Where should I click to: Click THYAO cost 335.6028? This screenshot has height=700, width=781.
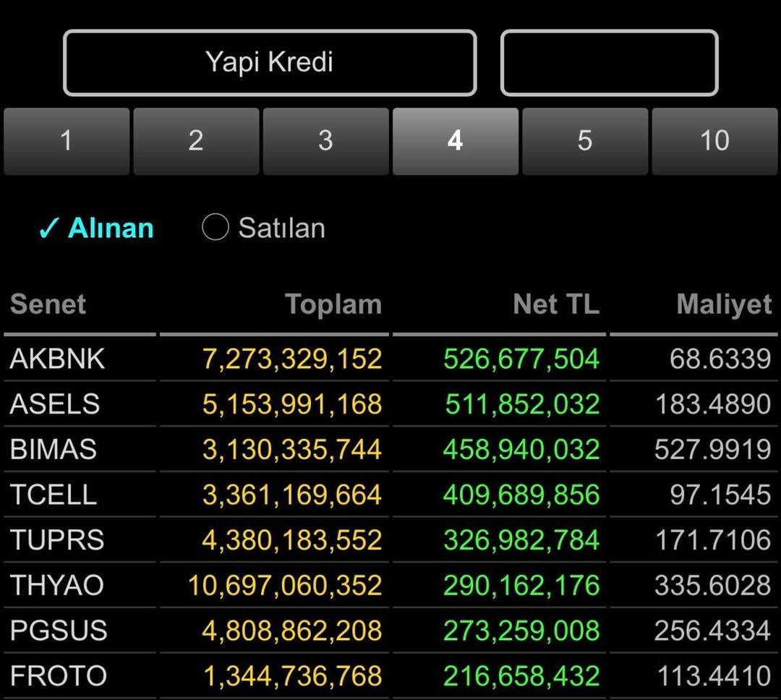(x=713, y=586)
